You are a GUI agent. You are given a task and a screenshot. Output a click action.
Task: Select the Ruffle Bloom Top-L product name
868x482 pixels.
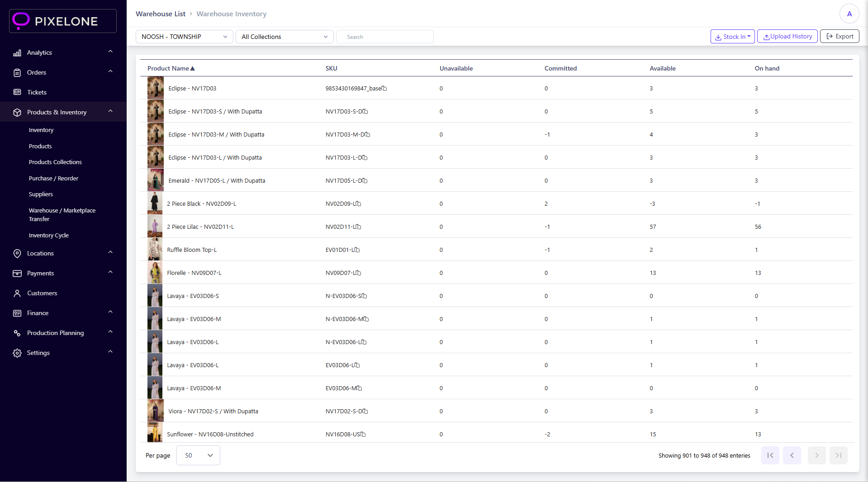[x=192, y=250]
